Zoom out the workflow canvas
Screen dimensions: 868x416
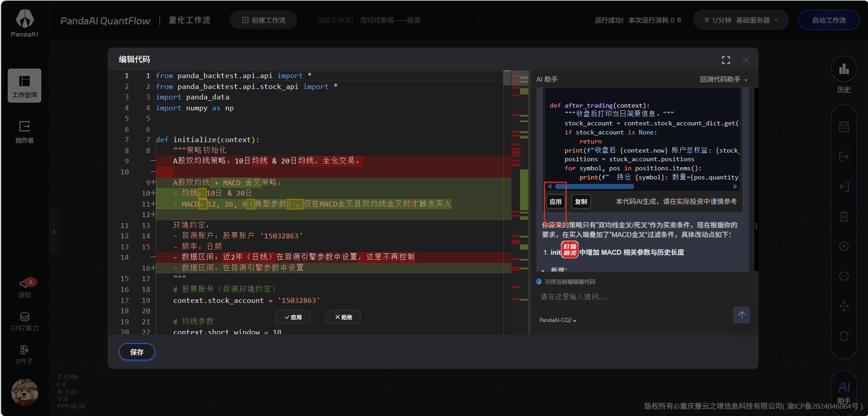[844, 276]
